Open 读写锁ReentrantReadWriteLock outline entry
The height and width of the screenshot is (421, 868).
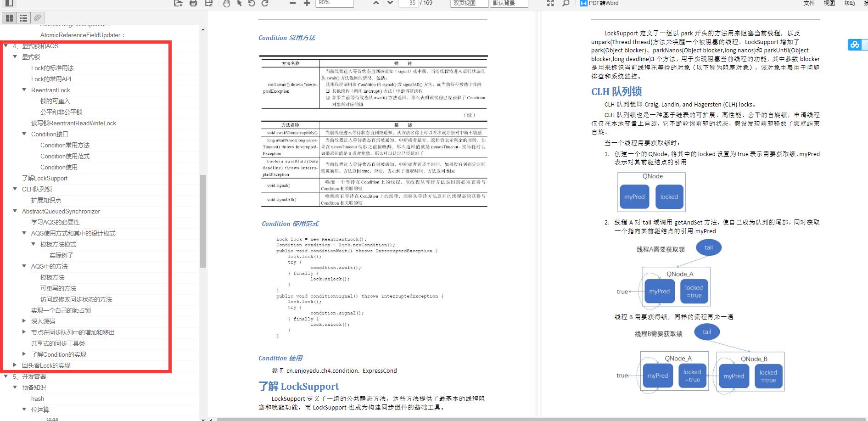pos(73,123)
